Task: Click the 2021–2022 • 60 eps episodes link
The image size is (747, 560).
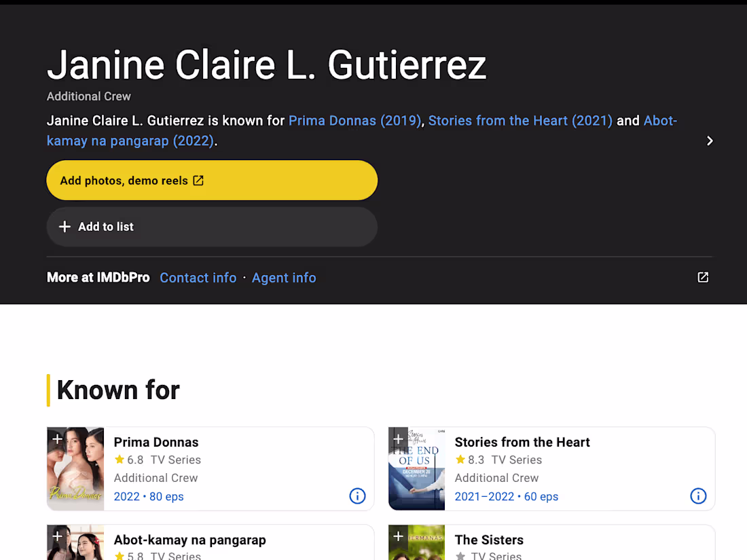Action: [x=506, y=496]
